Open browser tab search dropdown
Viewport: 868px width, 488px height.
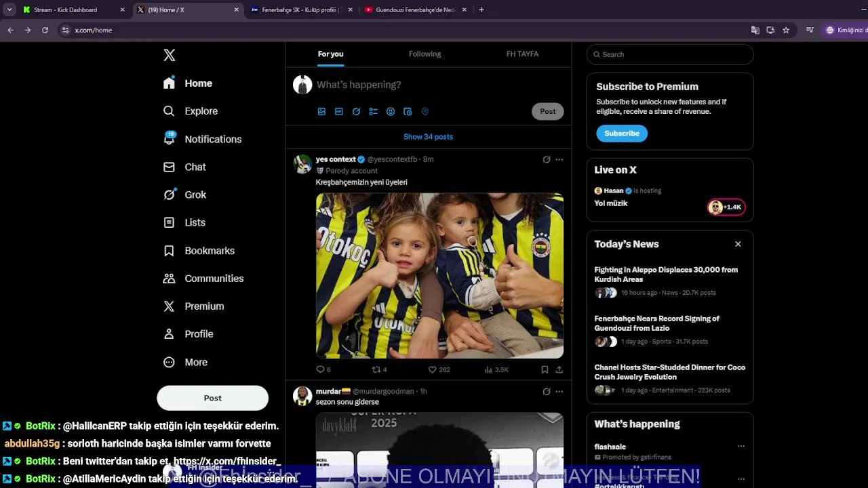tap(9, 10)
